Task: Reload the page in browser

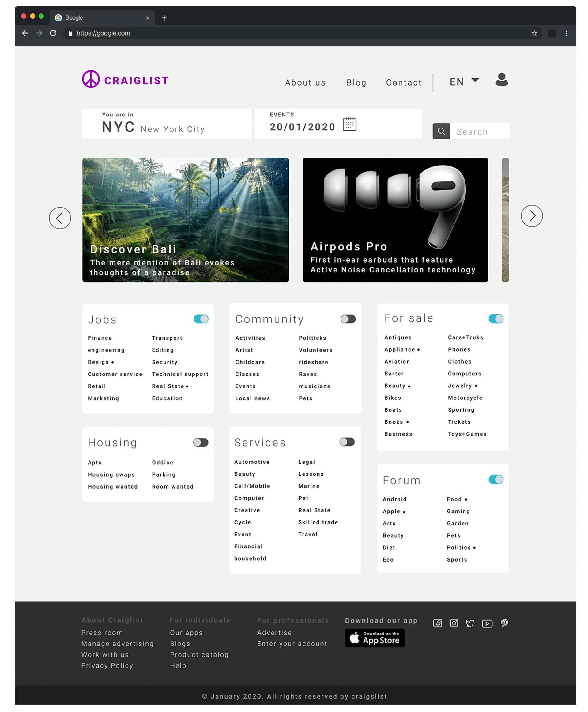Action: pyautogui.click(x=53, y=33)
